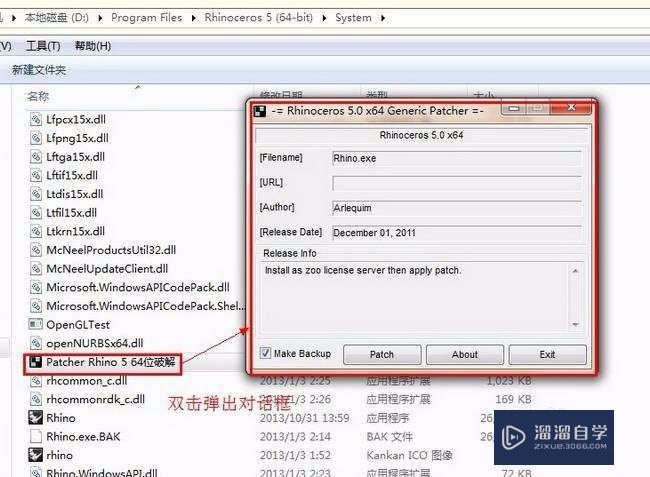
Task: Click the Microsoft.WindowsAPICodePack.Shel... file icon
Action: [36, 306]
